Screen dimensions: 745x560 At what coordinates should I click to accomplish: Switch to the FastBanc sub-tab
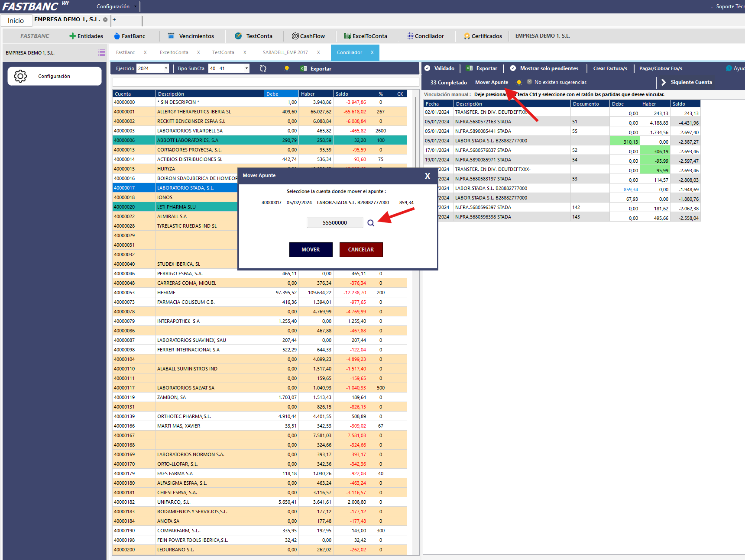coord(126,52)
